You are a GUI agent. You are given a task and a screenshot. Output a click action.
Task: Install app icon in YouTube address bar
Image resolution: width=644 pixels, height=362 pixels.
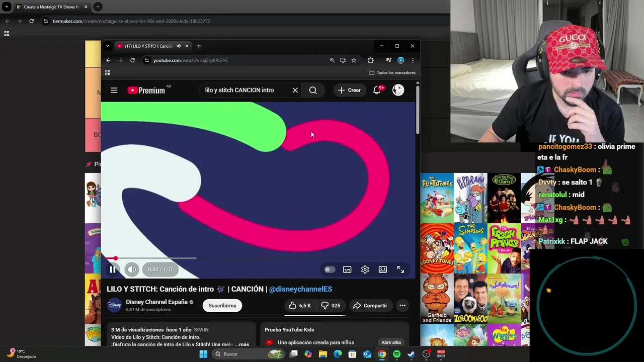343,60
